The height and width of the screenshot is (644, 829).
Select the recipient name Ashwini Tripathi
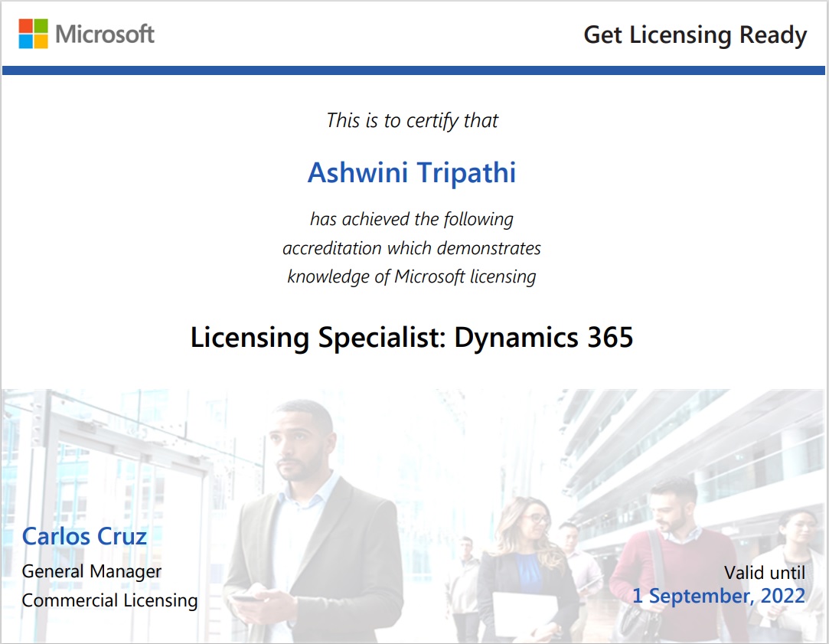coord(412,172)
